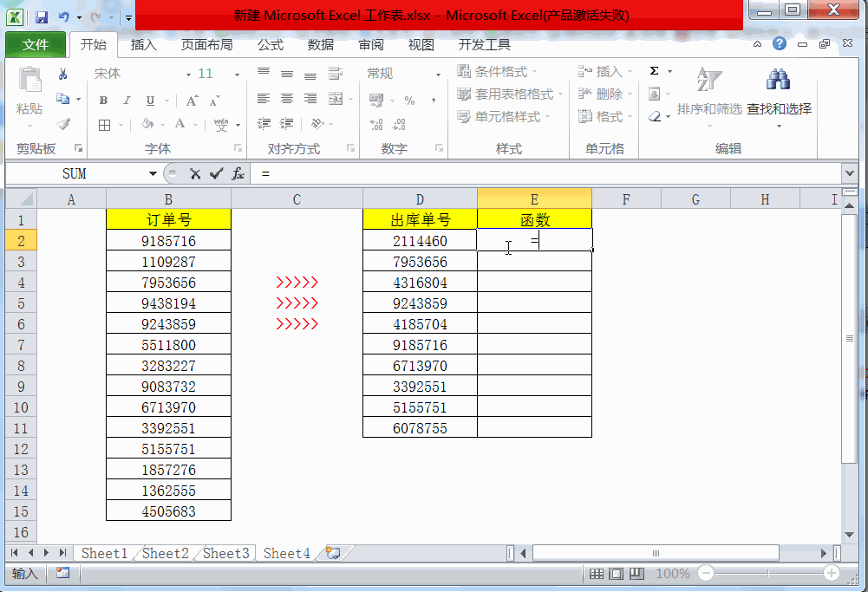Click the Format Painter brush icon
The width and height of the screenshot is (868, 592).
63,124
